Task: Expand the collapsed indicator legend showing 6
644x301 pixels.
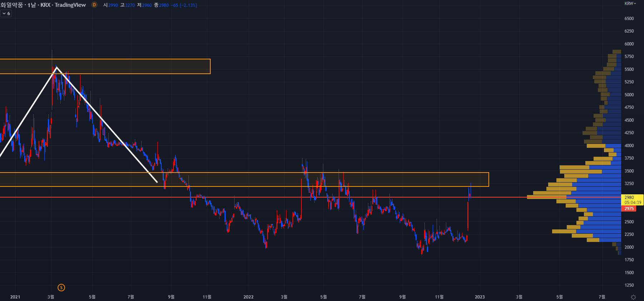Action: tap(6, 14)
